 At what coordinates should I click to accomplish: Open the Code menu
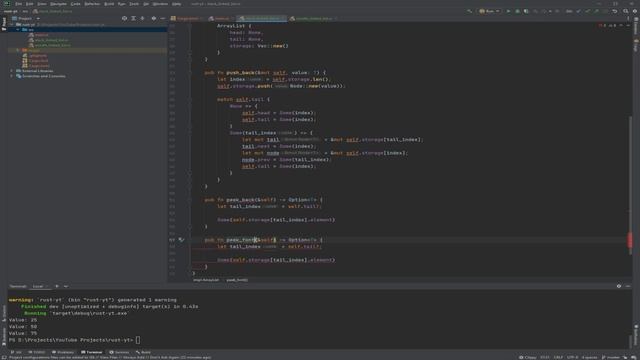[76, 4]
